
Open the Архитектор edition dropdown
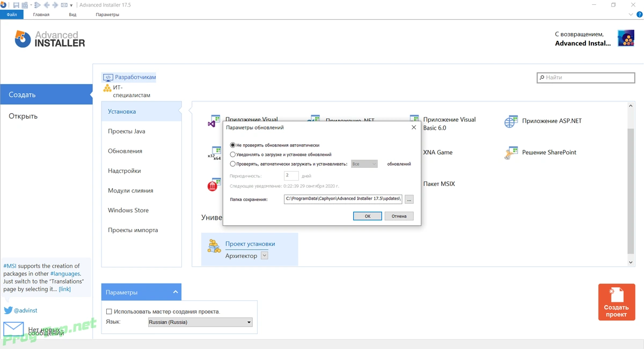coord(264,256)
